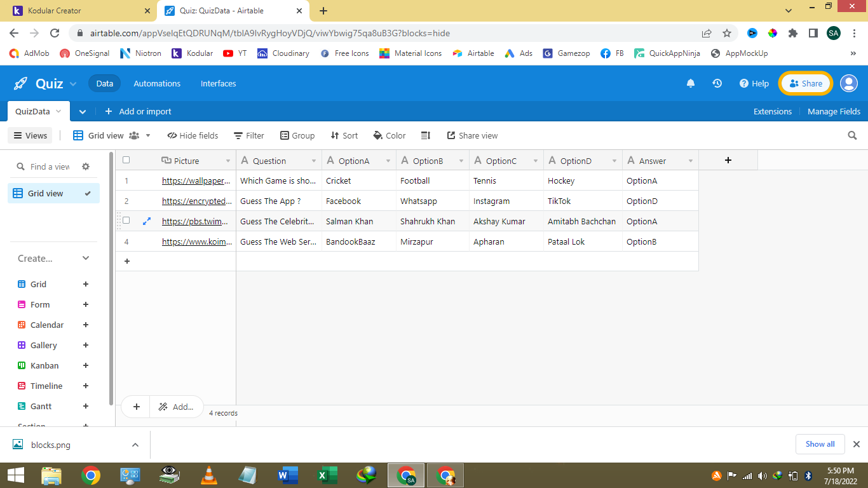Open the wallpaper picture link in row 1
Image resolution: width=868 pixels, height=488 pixels.
(196, 180)
